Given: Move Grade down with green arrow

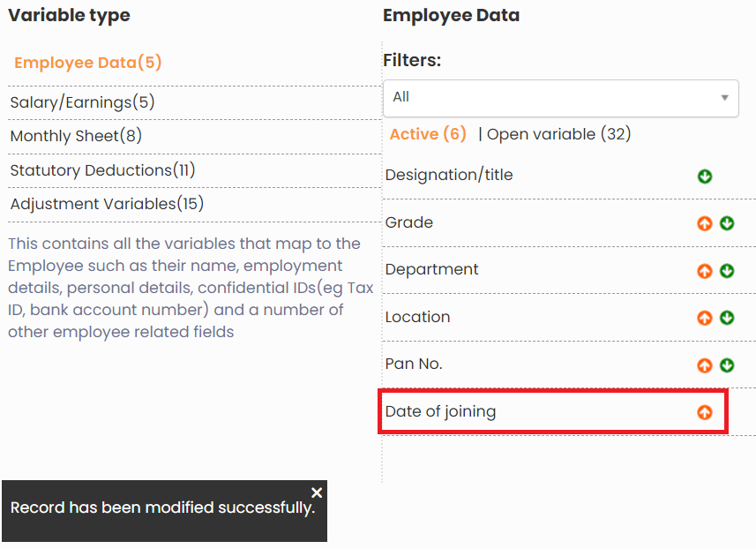Looking at the screenshot, I should [x=727, y=223].
